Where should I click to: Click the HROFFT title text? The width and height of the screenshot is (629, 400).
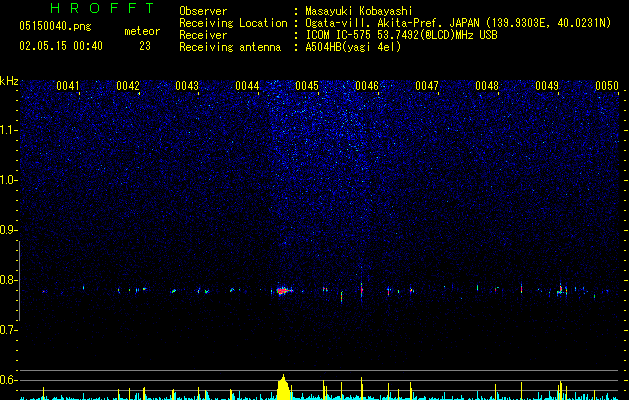(102, 8)
